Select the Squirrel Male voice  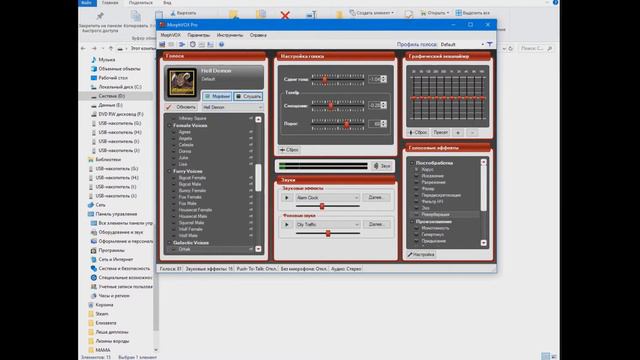(191, 223)
